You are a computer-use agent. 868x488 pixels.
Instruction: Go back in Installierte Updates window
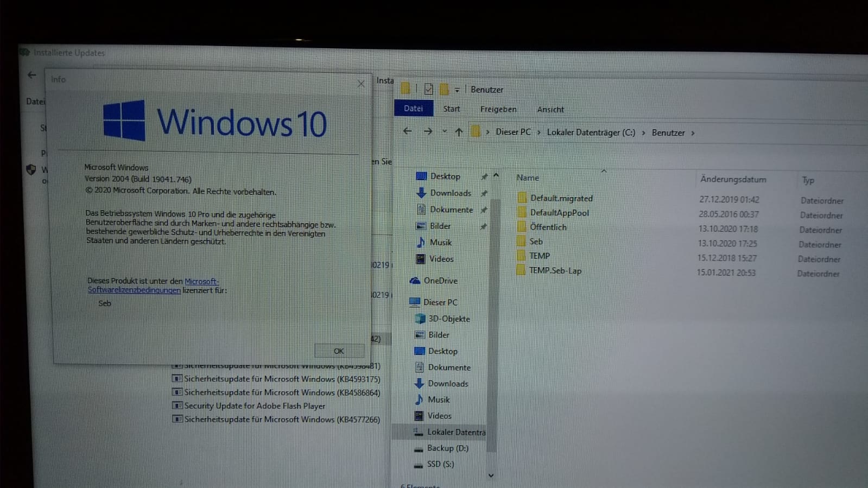[32, 75]
